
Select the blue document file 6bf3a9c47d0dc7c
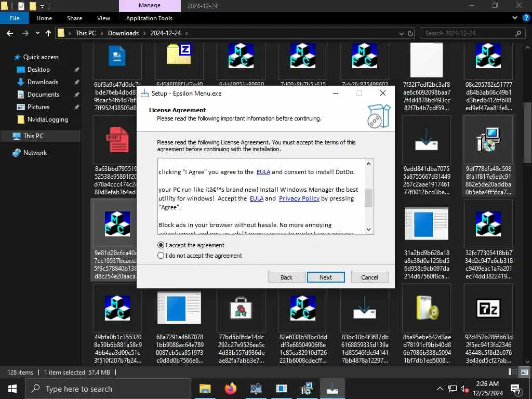click(117, 56)
